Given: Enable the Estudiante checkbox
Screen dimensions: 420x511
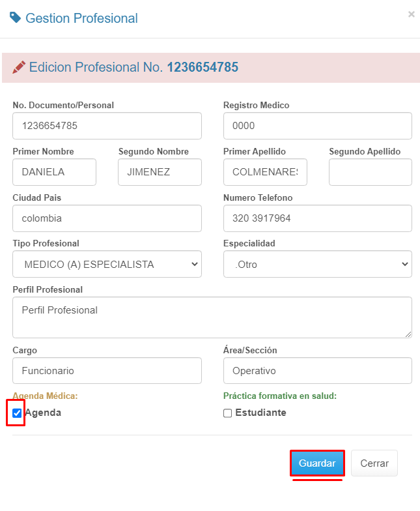Looking at the screenshot, I should (227, 413).
